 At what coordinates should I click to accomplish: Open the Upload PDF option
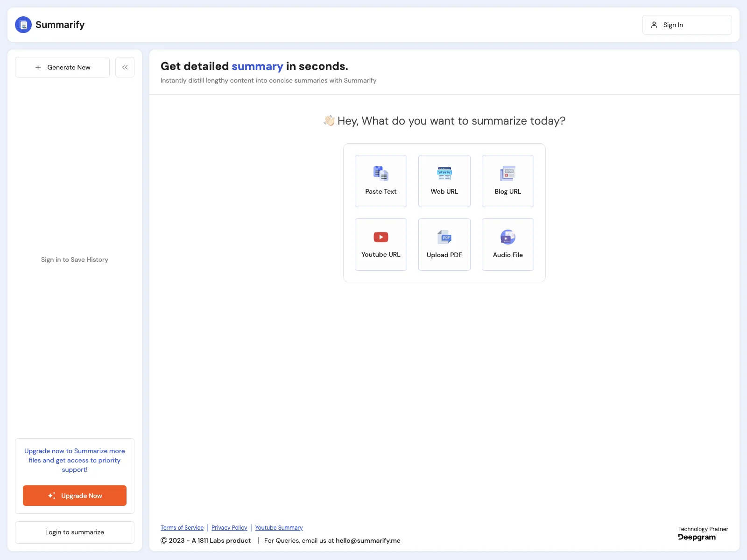(444, 245)
